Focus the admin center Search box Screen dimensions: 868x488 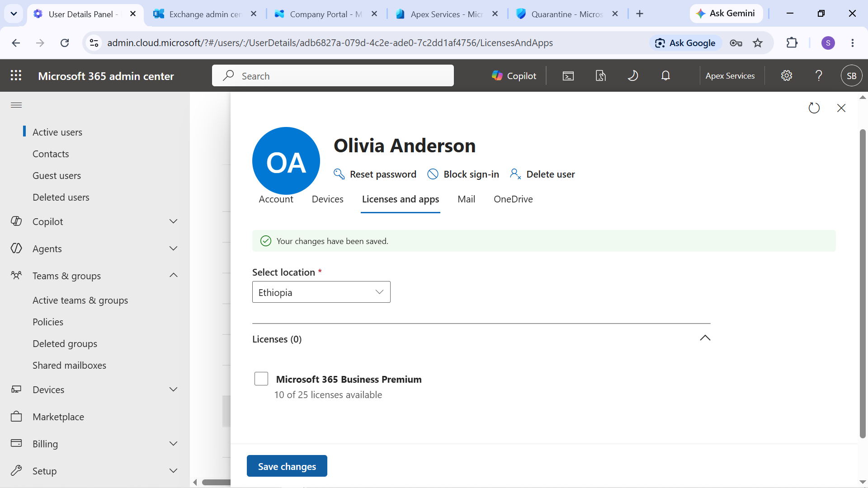(333, 75)
